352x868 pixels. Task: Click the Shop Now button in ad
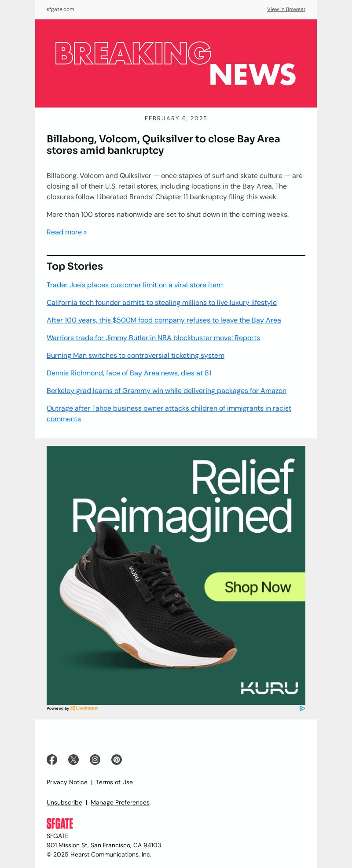point(255,587)
